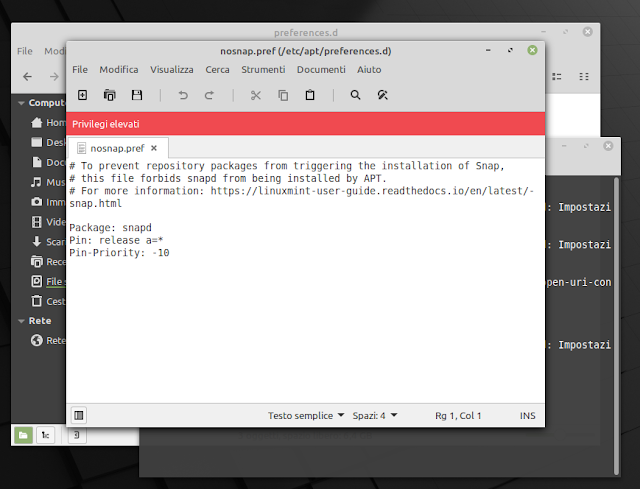
Task: Collapse the Rete section in file manager sidebar
Action: click(x=21, y=321)
